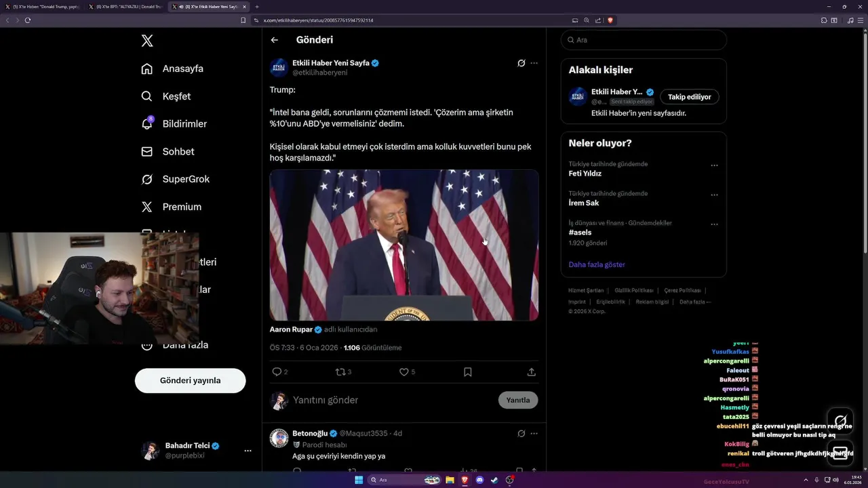
Task: Switch to X'te Haber browser tab
Action: [x=42, y=7]
